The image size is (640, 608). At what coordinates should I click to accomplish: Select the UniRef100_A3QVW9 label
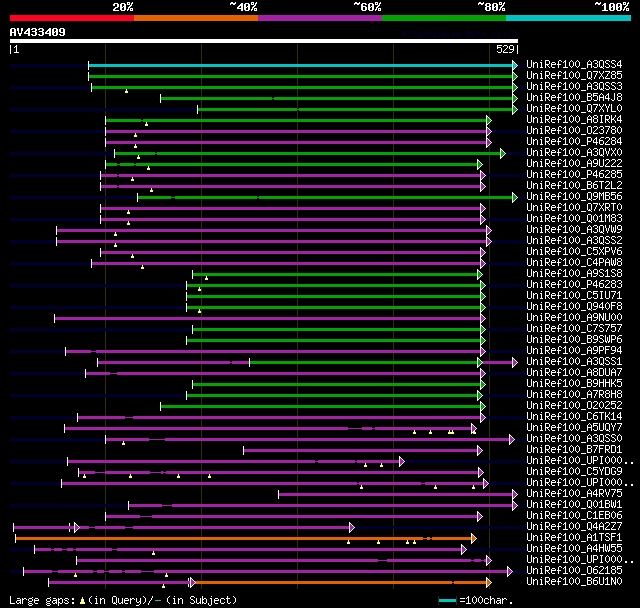tap(574, 230)
